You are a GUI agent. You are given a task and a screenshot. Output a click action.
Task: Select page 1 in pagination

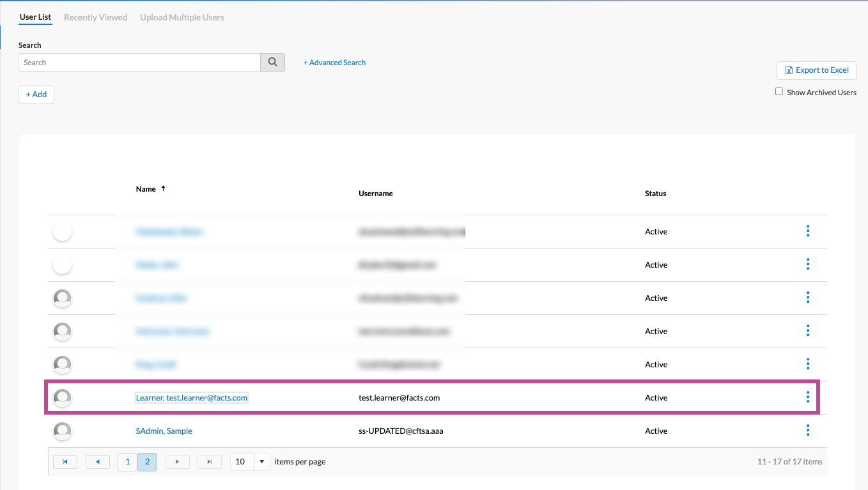pos(127,461)
